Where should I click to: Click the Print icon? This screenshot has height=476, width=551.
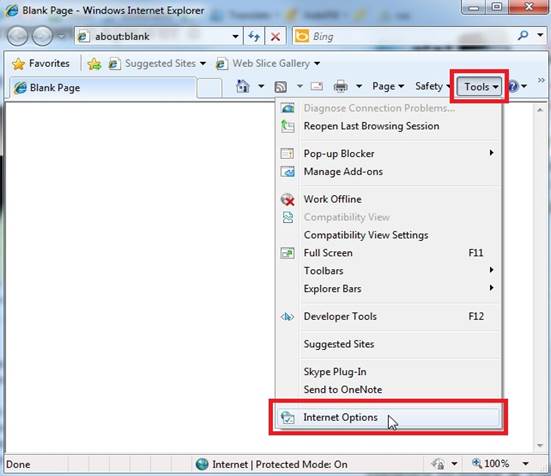341,86
